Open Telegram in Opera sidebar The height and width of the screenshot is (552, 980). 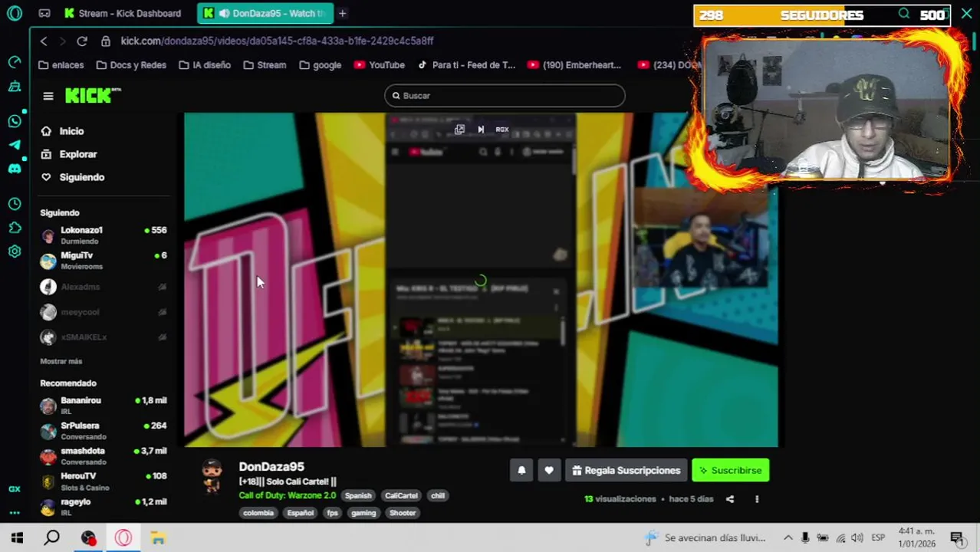15,144
